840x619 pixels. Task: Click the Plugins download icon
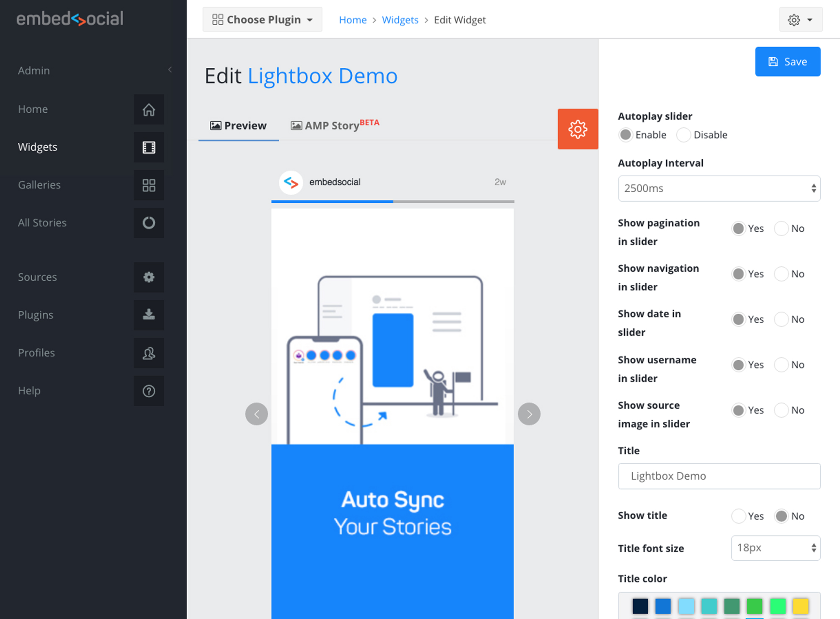[x=149, y=315]
